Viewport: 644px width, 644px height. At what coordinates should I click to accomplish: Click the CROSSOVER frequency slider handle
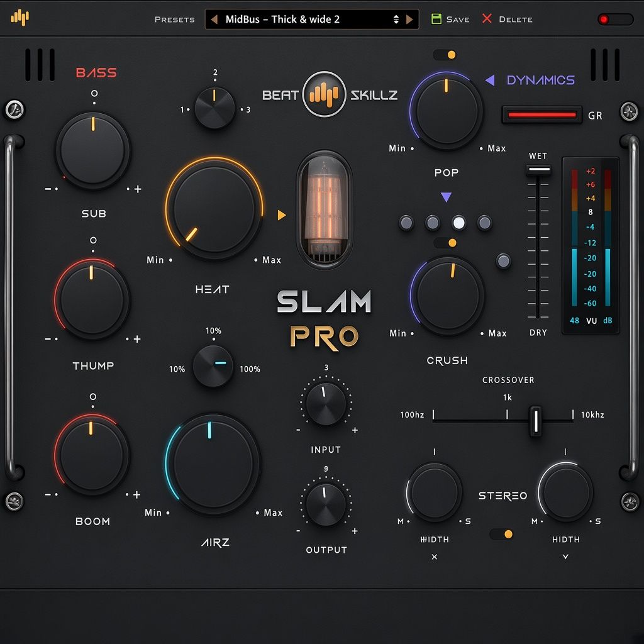click(535, 421)
